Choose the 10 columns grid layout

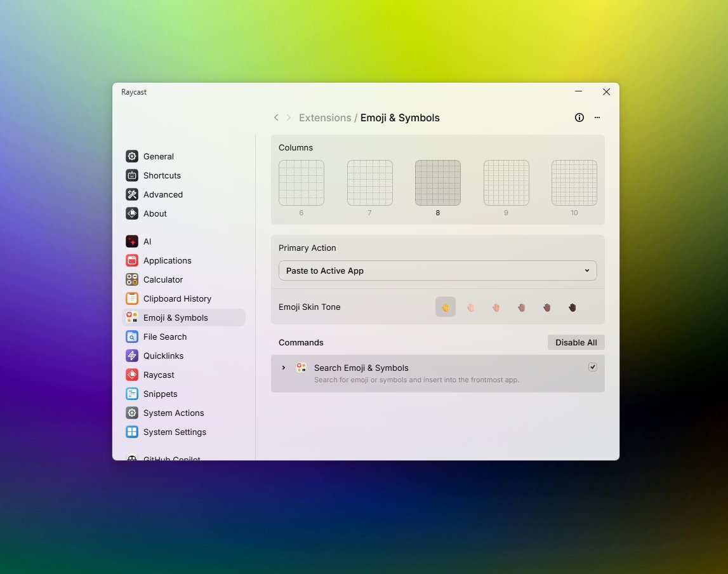[x=574, y=183]
